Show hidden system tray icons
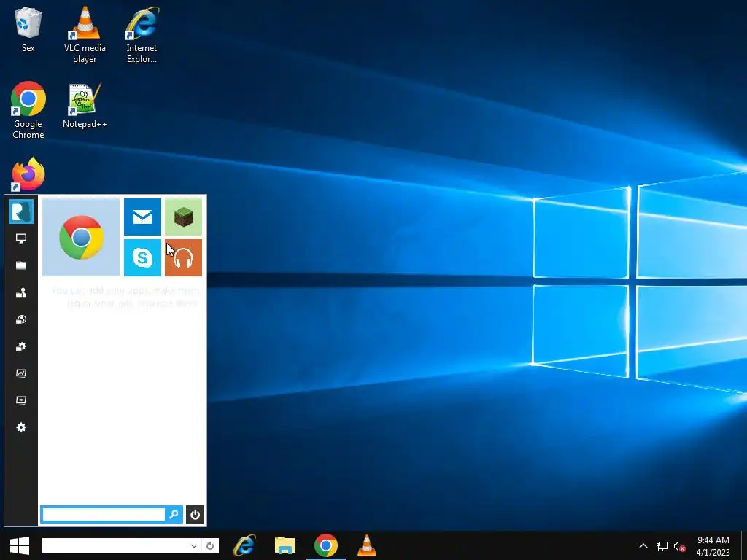Viewport: 747px width, 560px height. point(643,546)
